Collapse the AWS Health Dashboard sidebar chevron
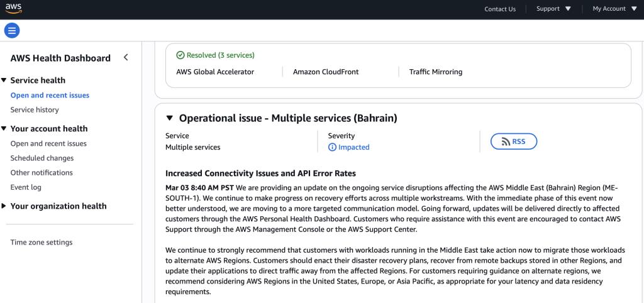 click(126, 57)
